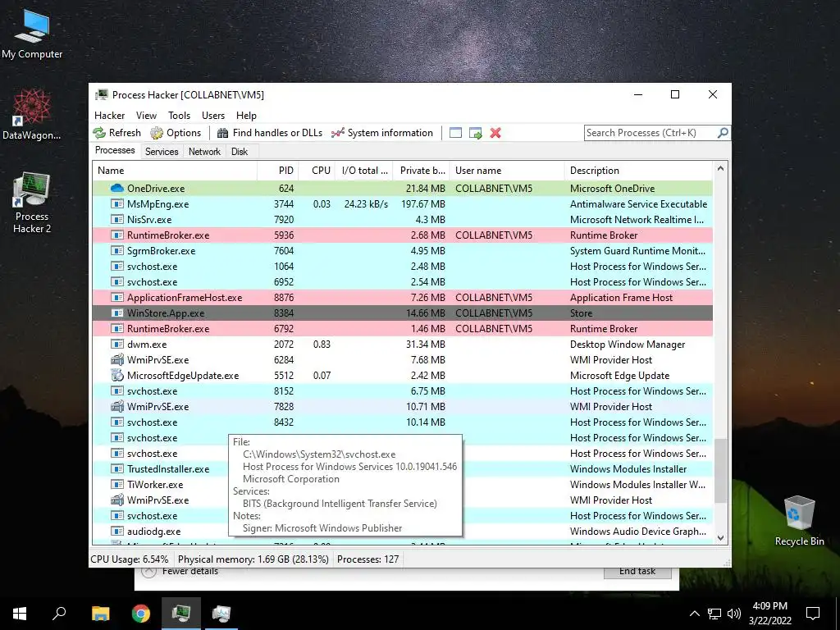Click the audiodg.exe process icon
This screenshot has height=630, width=840.
116,532
